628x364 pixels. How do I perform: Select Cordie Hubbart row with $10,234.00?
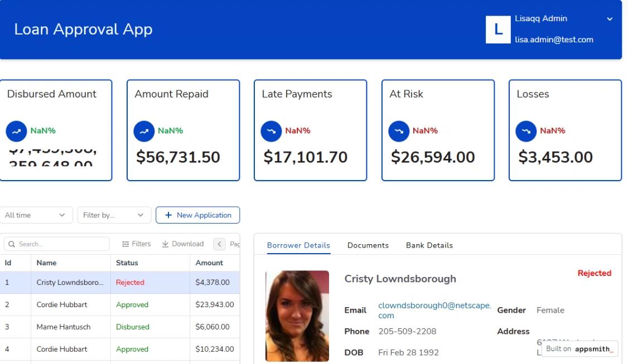point(120,349)
